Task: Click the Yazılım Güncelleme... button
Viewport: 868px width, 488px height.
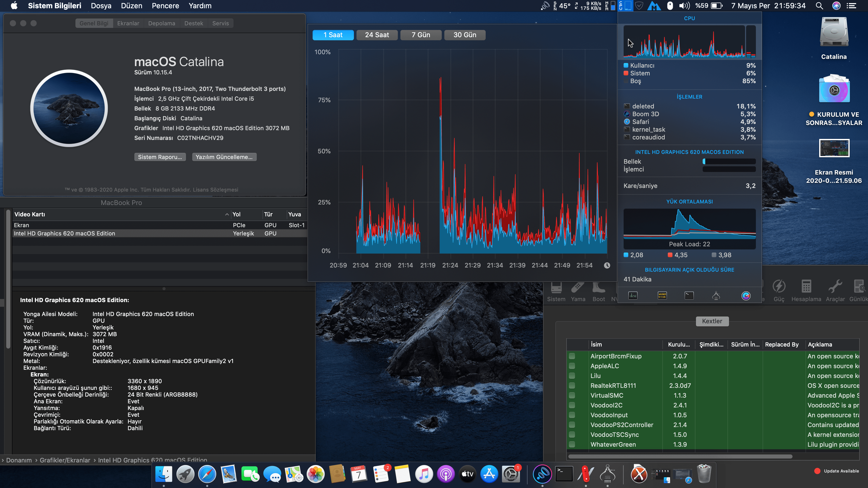Action: click(x=224, y=157)
